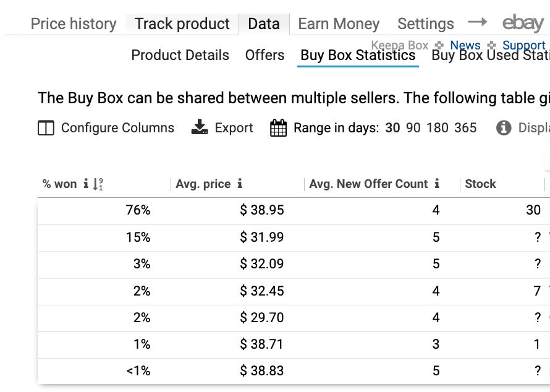Open the Configure Columns icon
550x392 pixels.
pos(46,128)
